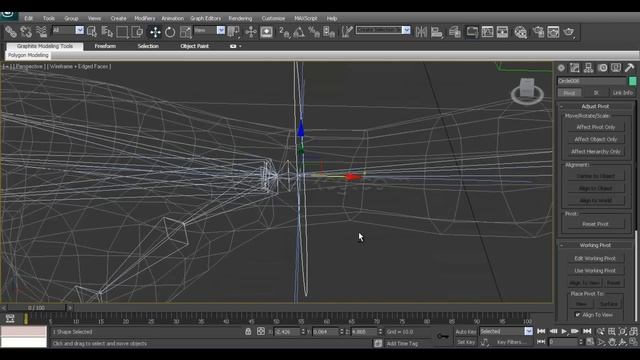Open Render Setup dialog icon
Viewport: 640px width, 360px height.
pyautogui.click(x=538, y=32)
